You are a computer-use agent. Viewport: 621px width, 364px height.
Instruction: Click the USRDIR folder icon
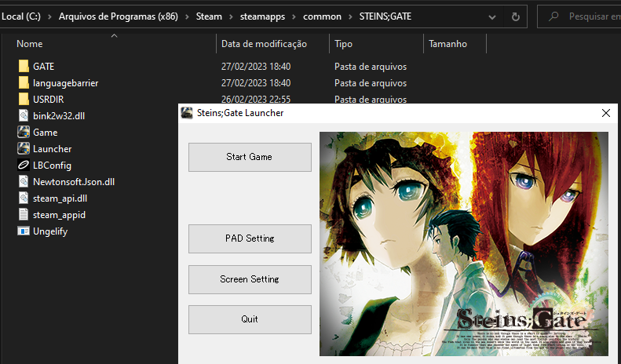coord(24,100)
